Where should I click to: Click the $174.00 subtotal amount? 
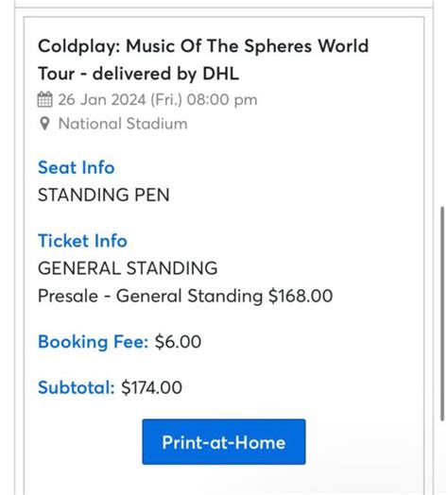coord(151,387)
